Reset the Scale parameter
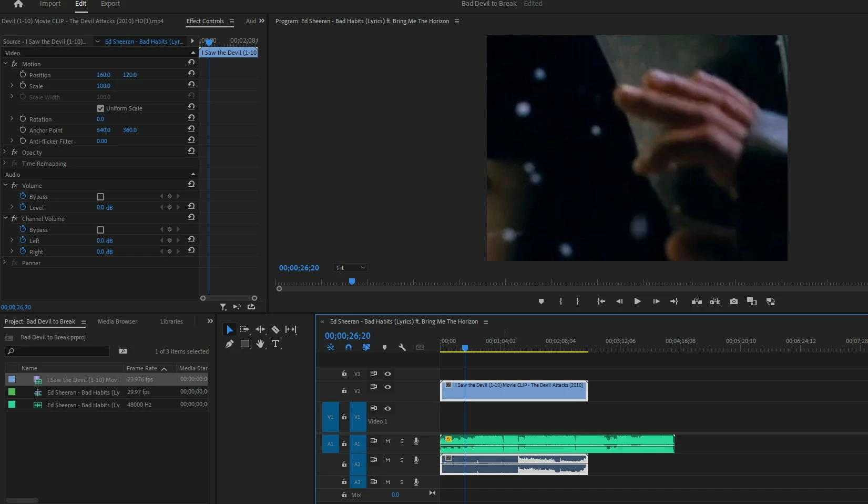This screenshot has width=868, height=504. 191,85
